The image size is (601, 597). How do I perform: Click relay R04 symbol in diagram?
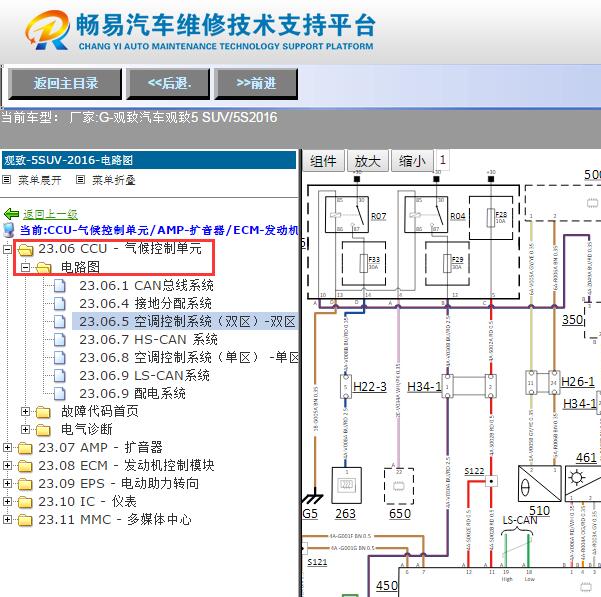coord(426,215)
